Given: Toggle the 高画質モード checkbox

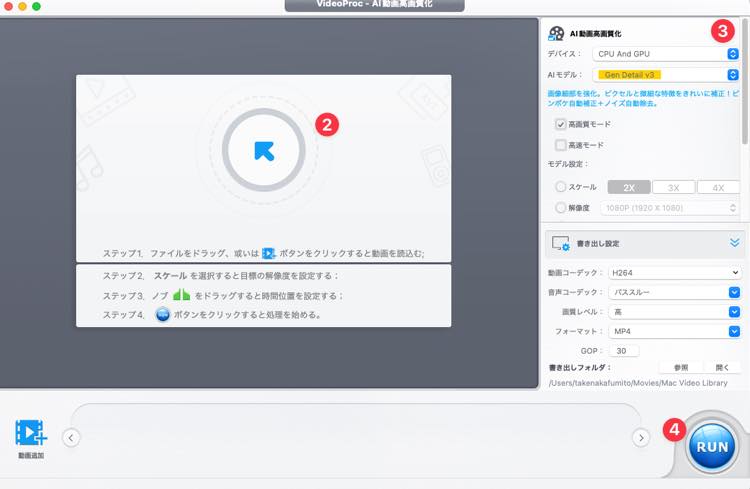Looking at the screenshot, I should pyautogui.click(x=561, y=124).
